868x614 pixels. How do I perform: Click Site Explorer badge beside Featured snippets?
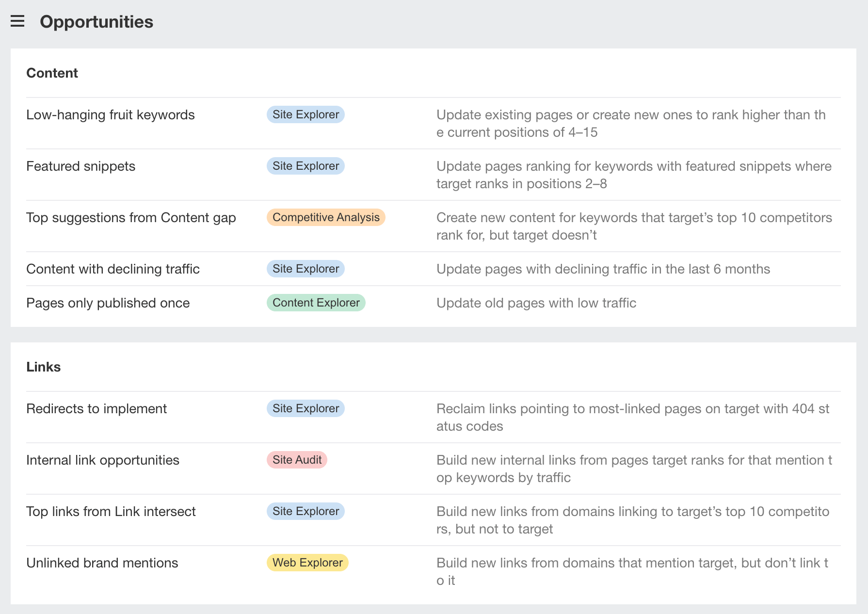305,166
